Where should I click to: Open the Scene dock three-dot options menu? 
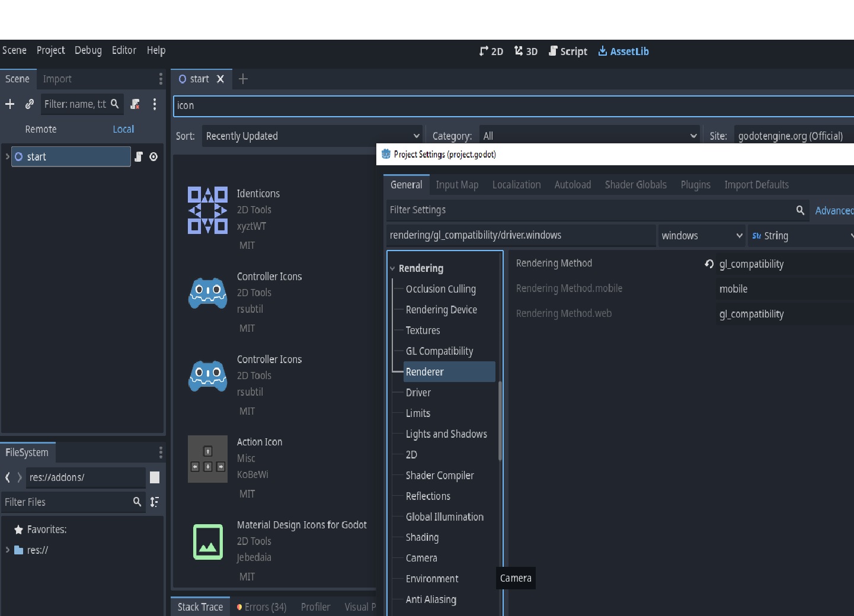click(x=155, y=104)
